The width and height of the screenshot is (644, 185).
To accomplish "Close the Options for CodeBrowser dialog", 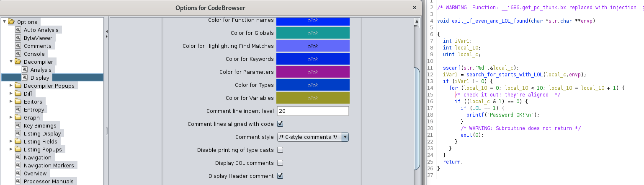I will [415, 8].
